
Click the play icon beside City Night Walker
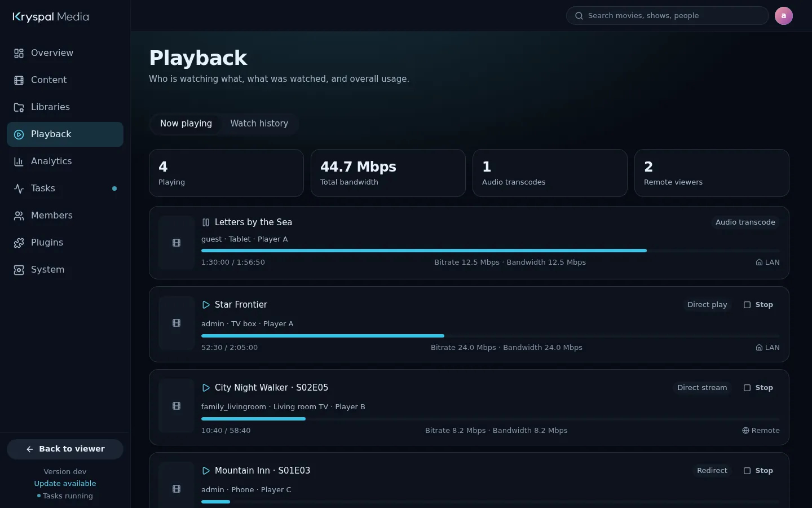(206, 388)
